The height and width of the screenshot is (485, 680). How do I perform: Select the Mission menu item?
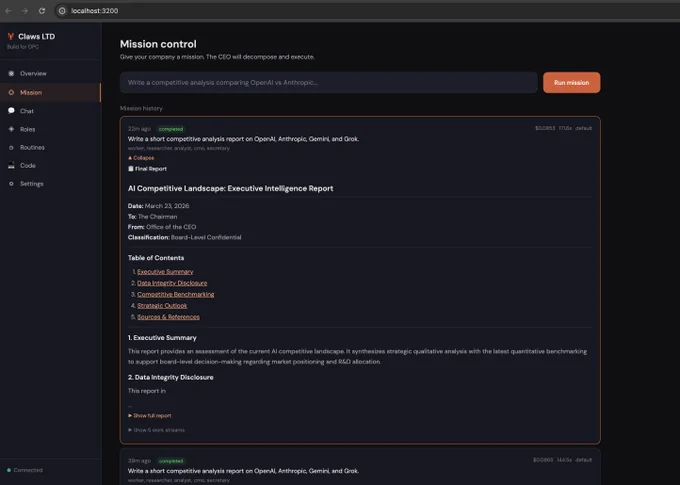(50, 92)
